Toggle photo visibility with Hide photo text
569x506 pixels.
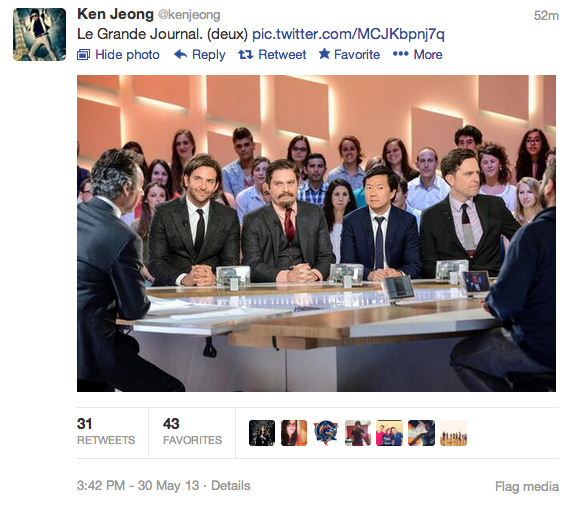tap(127, 55)
